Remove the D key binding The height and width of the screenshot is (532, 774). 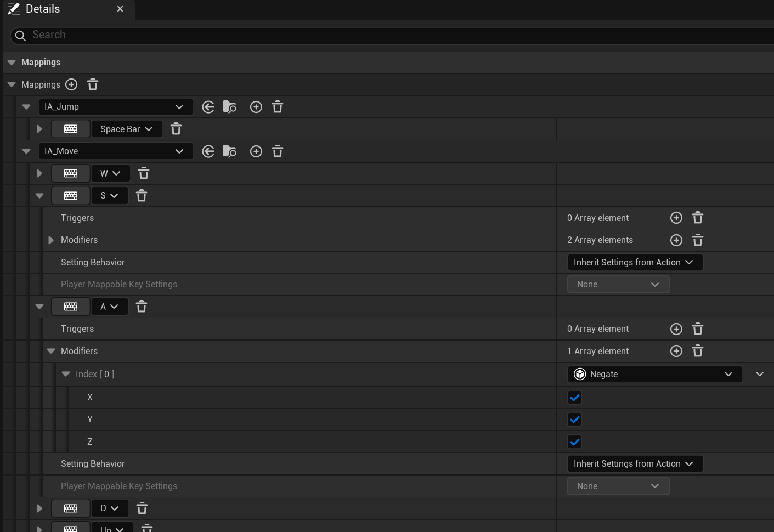[x=142, y=508]
